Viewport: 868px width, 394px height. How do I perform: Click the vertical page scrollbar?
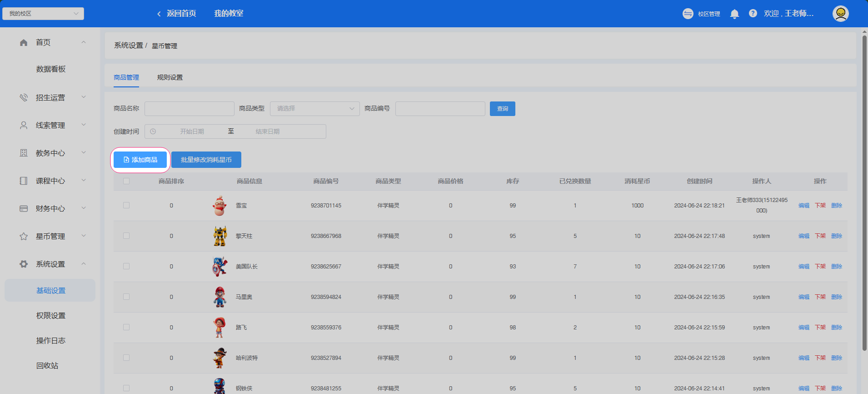(x=864, y=191)
